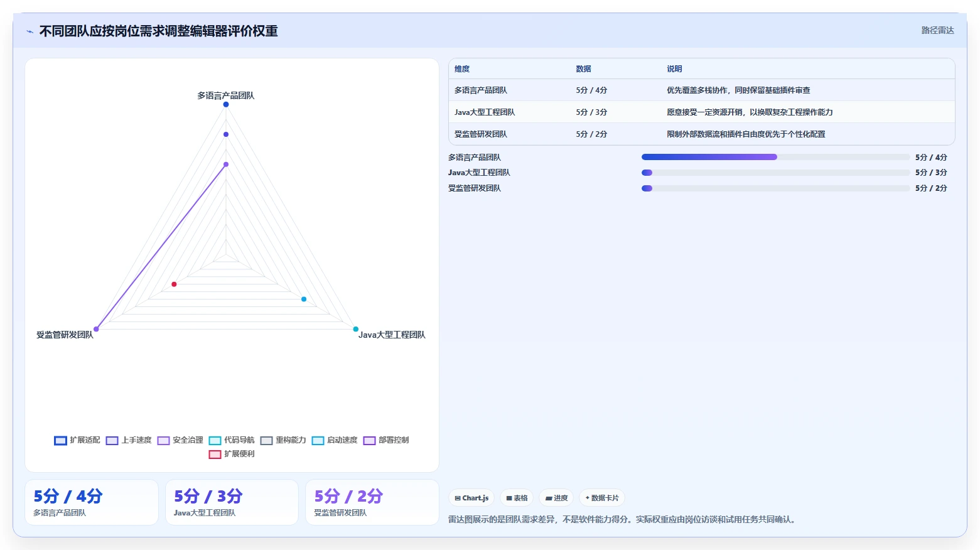This screenshot has height=550, width=980.
Task: Click the 多语言产品团队 radar axis label
Action: coord(226,95)
